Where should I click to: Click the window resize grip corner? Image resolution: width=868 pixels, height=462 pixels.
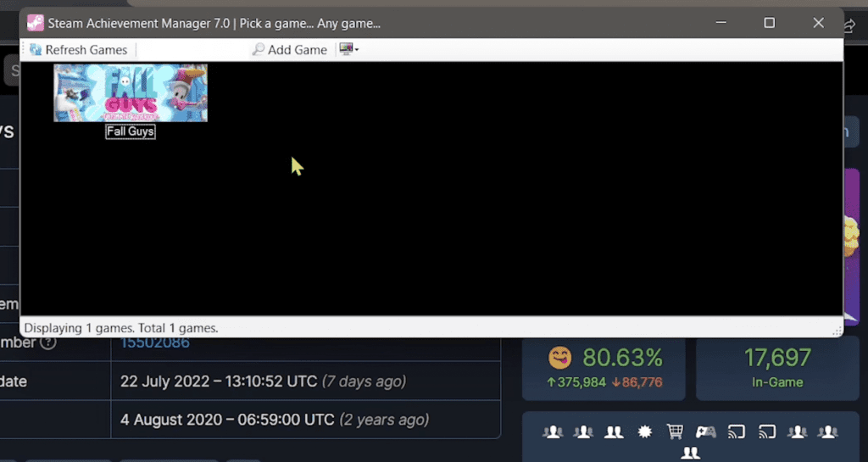[837, 331]
